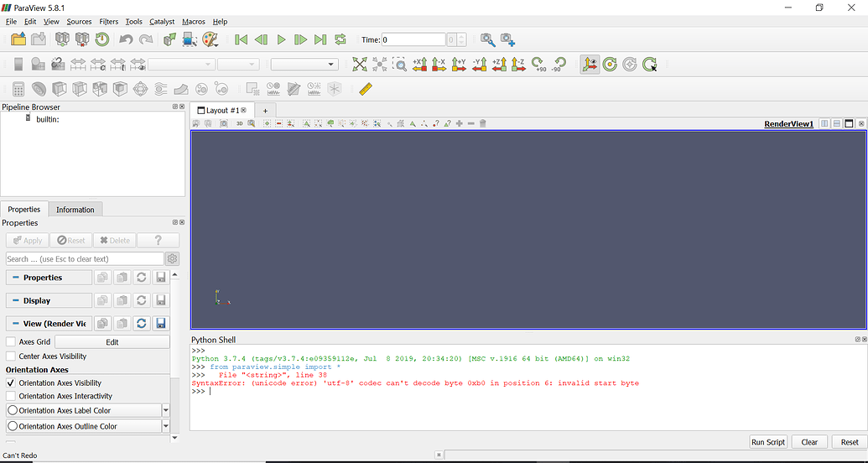Jump to last frame
Screen dimensions: 868x463
pos(320,39)
